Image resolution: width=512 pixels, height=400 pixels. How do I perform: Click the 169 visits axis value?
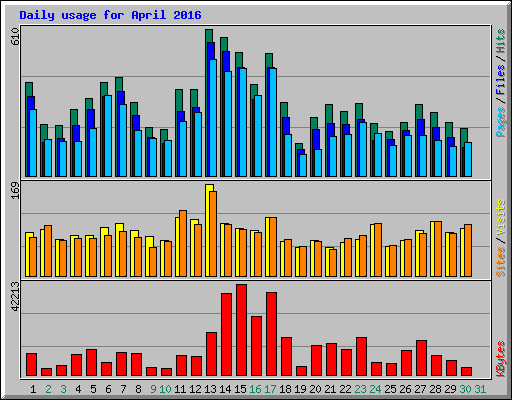tap(15, 191)
